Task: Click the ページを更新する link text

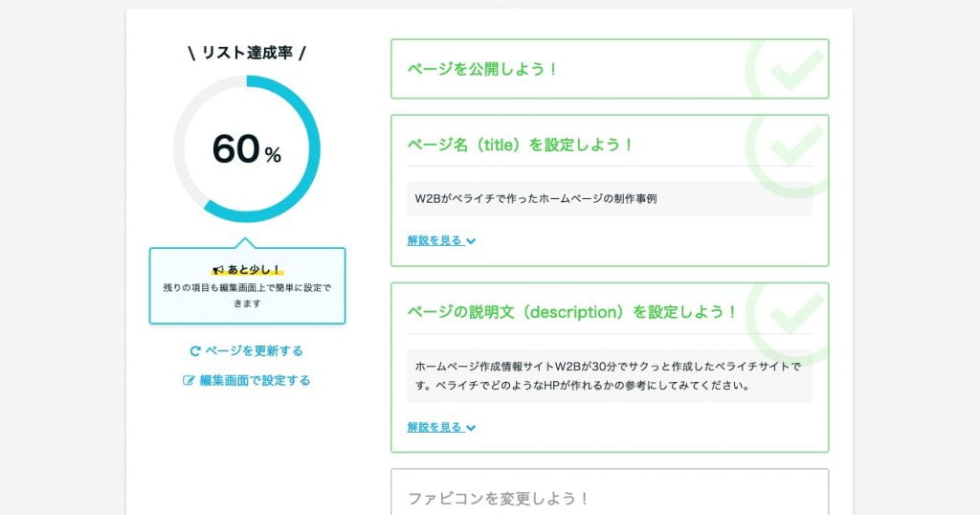Action: [x=254, y=351]
